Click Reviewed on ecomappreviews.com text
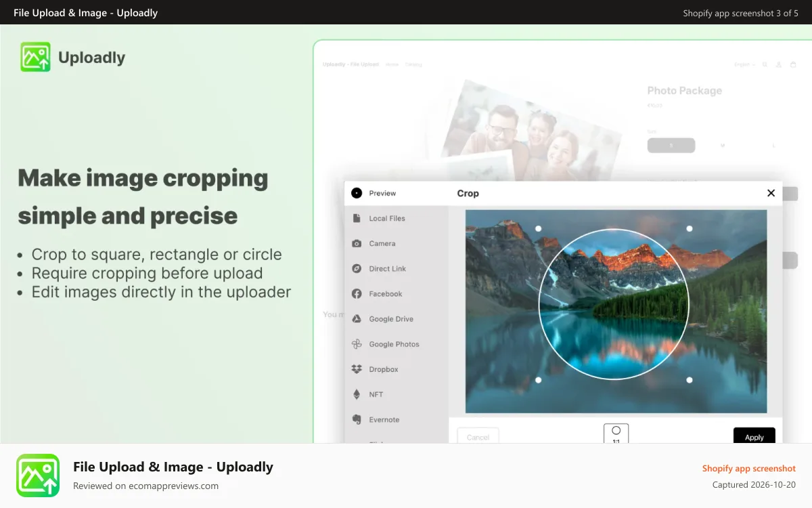Viewport: 812px width, 508px height. 145,486
